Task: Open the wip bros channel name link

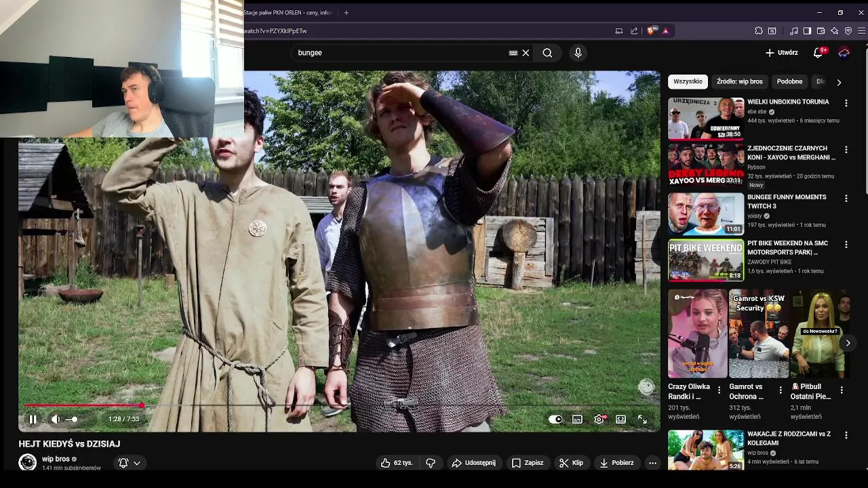Action: tap(56, 459)
